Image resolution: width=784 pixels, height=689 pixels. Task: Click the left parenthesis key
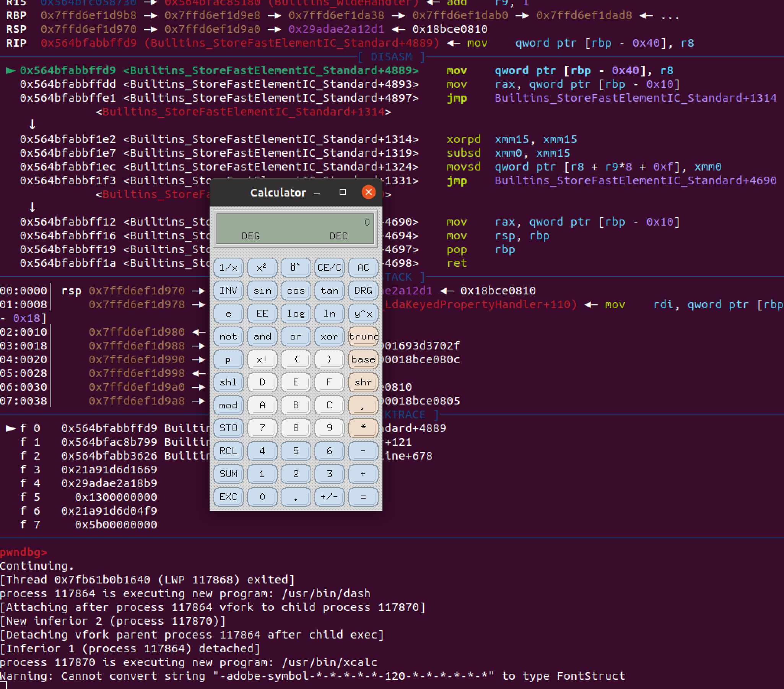295,359
